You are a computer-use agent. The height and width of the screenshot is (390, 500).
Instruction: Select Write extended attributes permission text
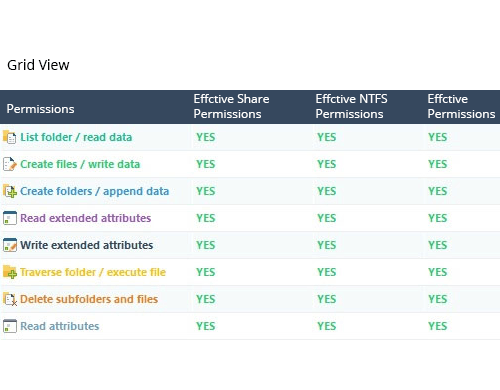pyautogui.click(x=87, y=245)
